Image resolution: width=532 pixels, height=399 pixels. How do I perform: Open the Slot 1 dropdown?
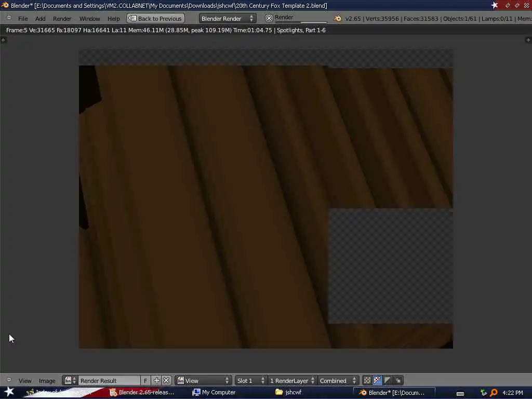pyautogui.click(x=250, y=380)
